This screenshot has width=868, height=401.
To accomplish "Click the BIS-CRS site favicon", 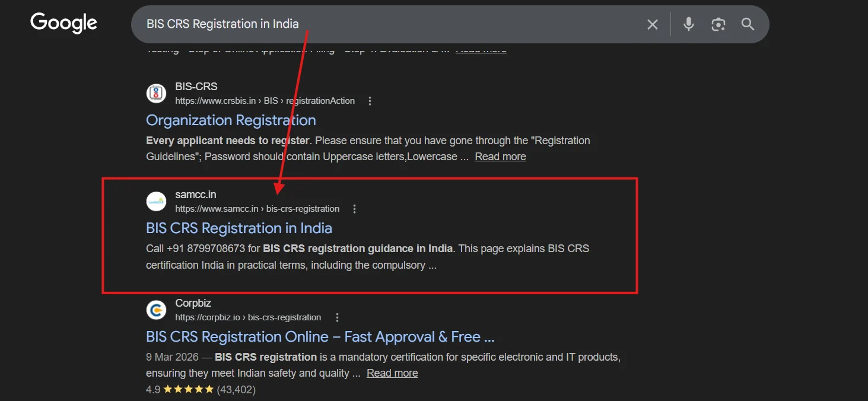I will point(157,93).
